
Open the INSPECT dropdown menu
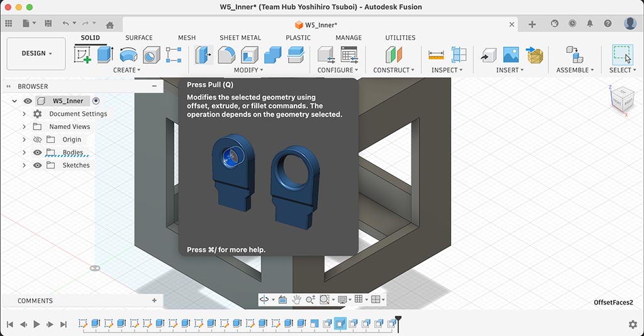point(447,70)
